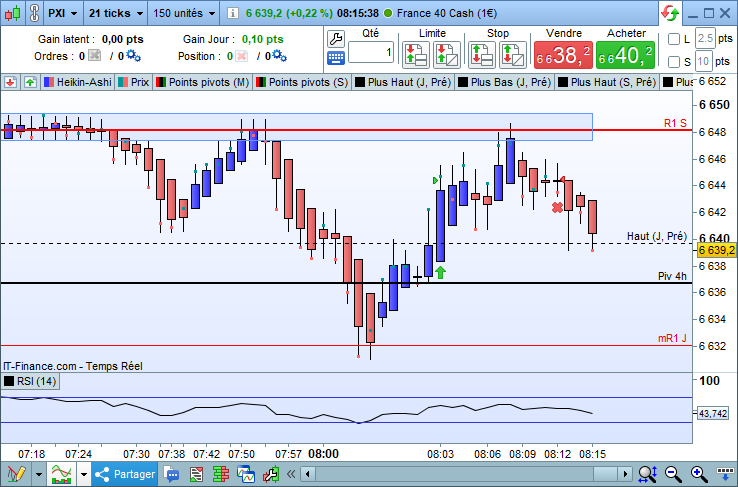The image size is (738, 487).
Task: Click the L points value field
Action: (705, 38)
